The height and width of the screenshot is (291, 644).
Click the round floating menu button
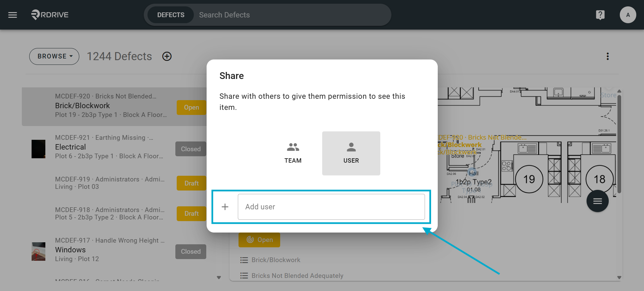click(x=597, y=201)
